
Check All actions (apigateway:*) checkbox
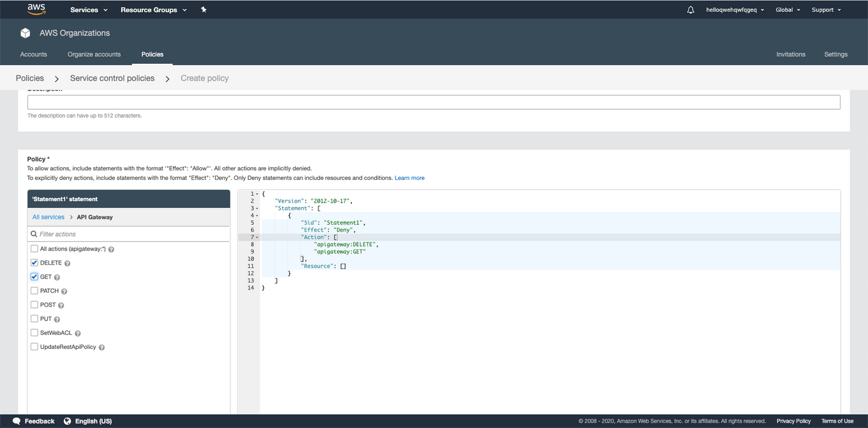(x=34, y=249)
